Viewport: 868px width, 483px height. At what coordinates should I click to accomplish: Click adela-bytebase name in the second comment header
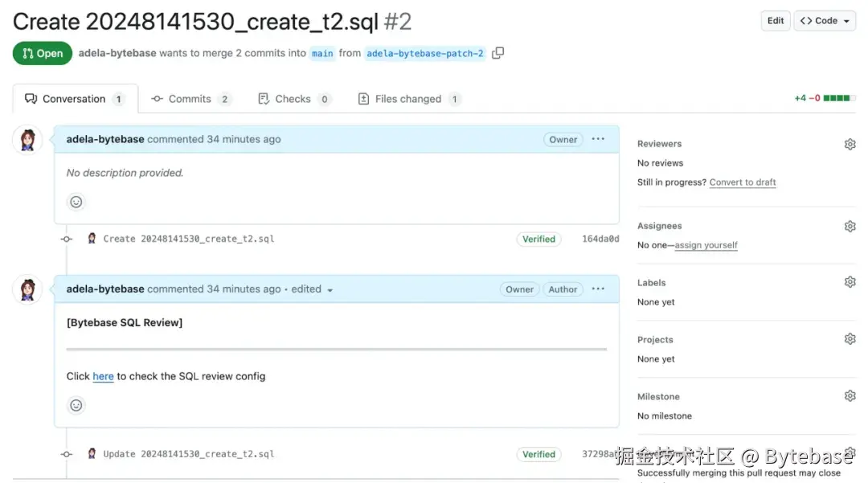point(105,289)
